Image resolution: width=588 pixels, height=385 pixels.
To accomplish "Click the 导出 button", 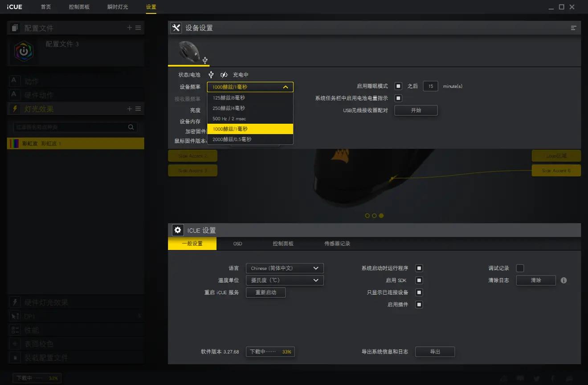I will click(435, 352).
